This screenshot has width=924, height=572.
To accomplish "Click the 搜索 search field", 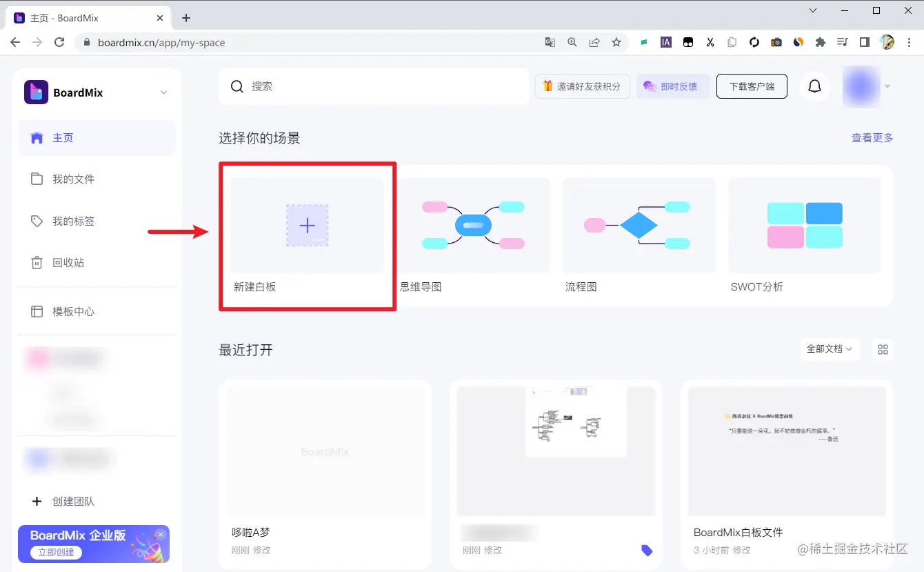I will pos(374,86).
